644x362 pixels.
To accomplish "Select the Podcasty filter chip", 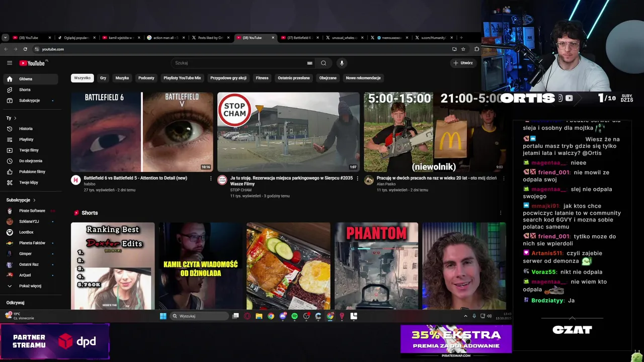I will point(146,78).
